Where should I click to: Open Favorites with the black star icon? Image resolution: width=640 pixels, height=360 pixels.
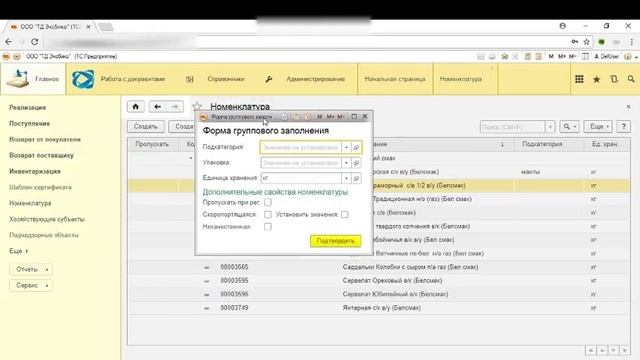coord(596,79)
